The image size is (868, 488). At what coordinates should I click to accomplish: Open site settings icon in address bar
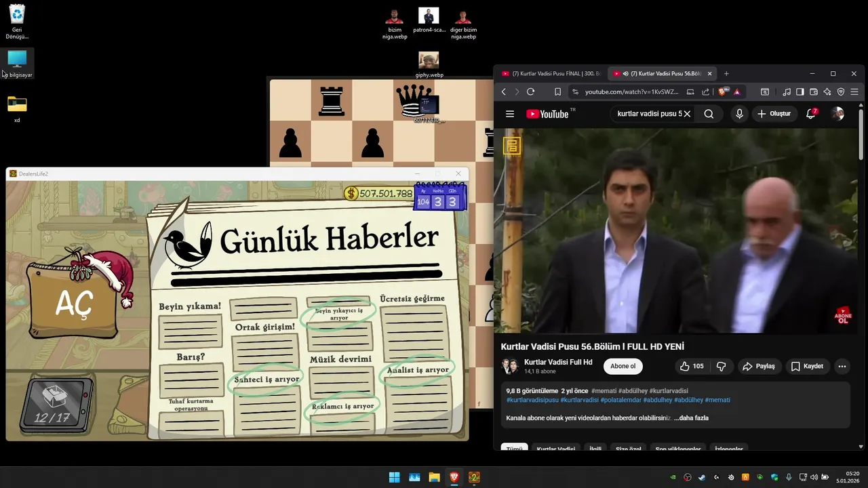click(x=575, y=91)
